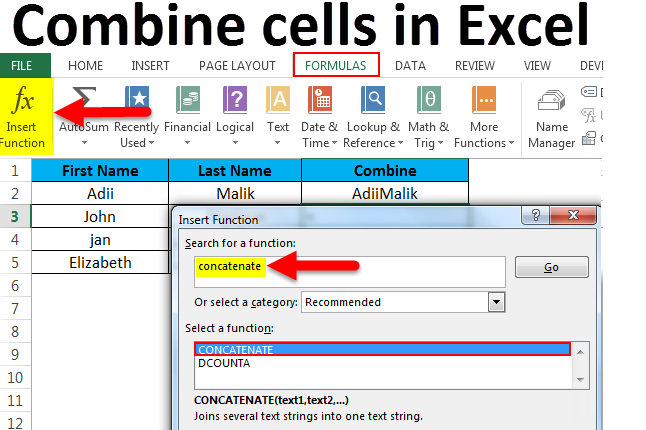Open Date & Time functions icon
646x430 pixels.
point(320,99)
